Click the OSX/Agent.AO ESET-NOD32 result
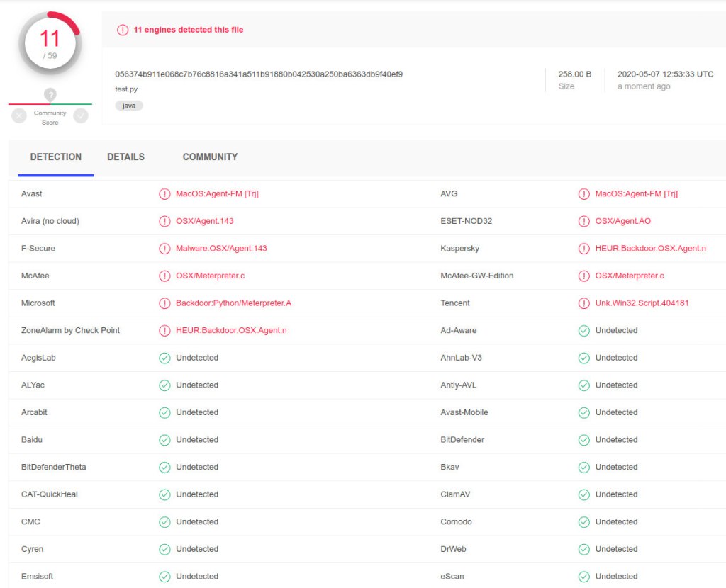Viewport: 726px width, 588px height. (x=622, y=221)
